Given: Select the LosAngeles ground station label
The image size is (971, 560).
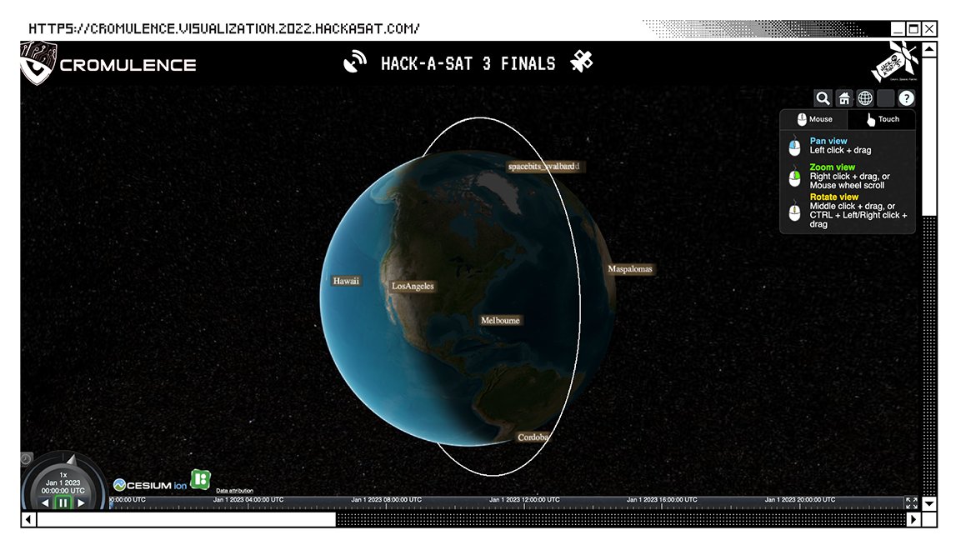Looking at the screenshot, I should 413,286.
